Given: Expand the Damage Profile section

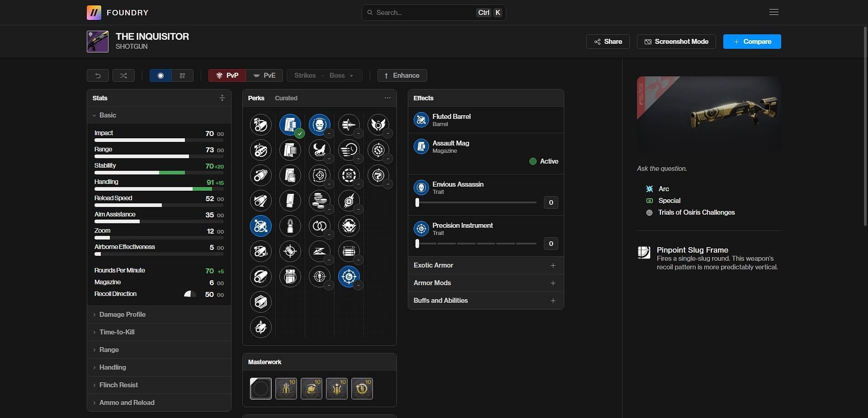Looking at the screenshot, I should pos(159,315).
